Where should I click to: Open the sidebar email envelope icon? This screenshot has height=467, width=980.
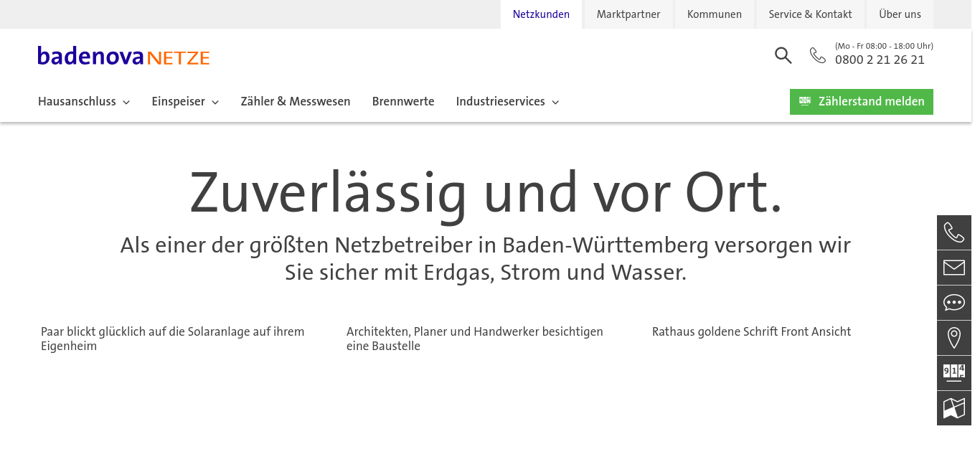[x=954, y=268]
